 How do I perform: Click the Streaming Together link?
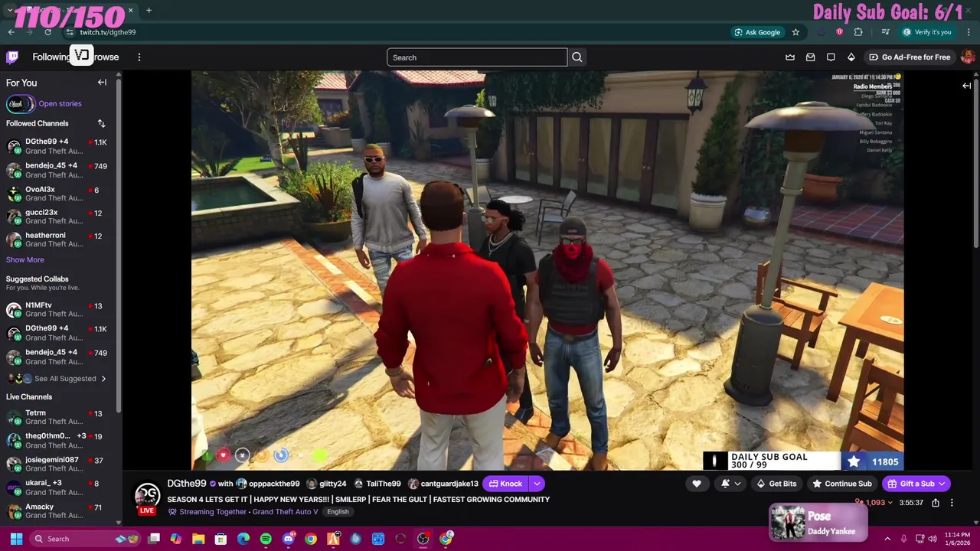pyautogui.click(x=213, y=512)
